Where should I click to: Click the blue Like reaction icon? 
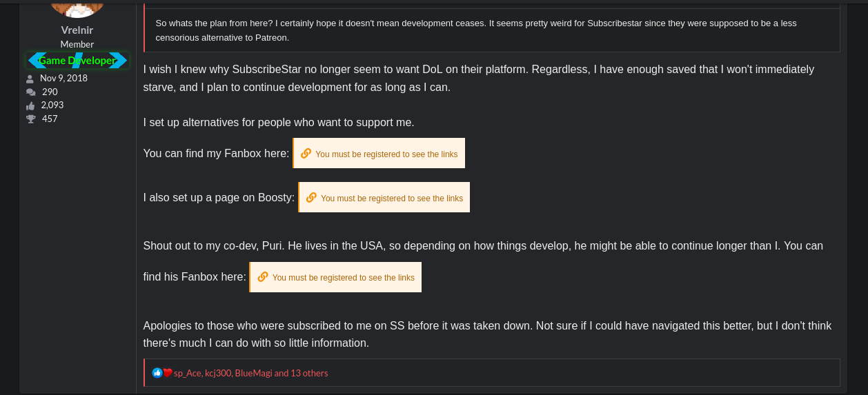coord(157,373)
